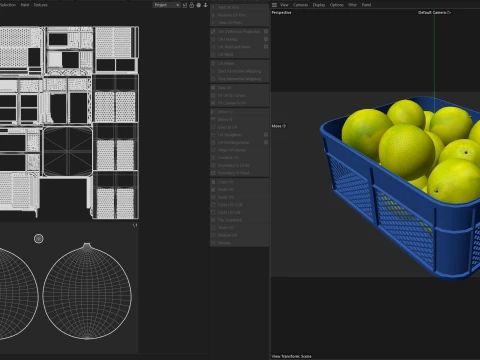Apply the Mirror U command

tap(239, 112)
